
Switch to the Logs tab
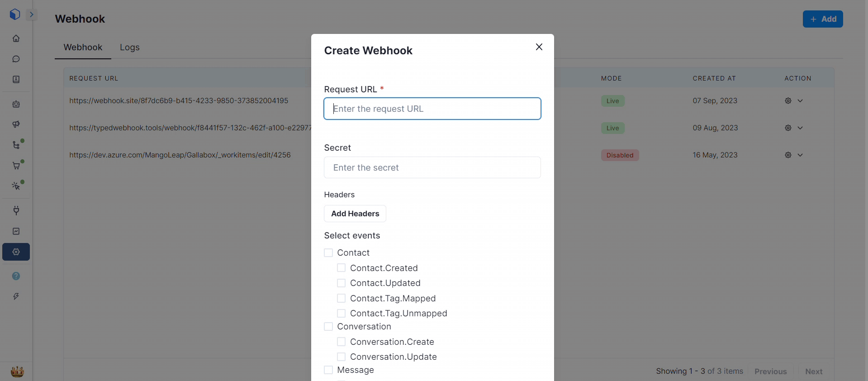click(x=129, y=48)
